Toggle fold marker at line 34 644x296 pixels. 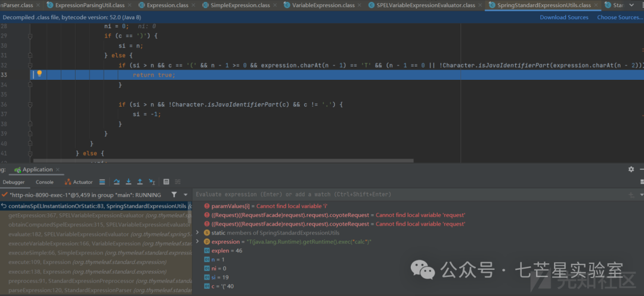tap(30, 85)
